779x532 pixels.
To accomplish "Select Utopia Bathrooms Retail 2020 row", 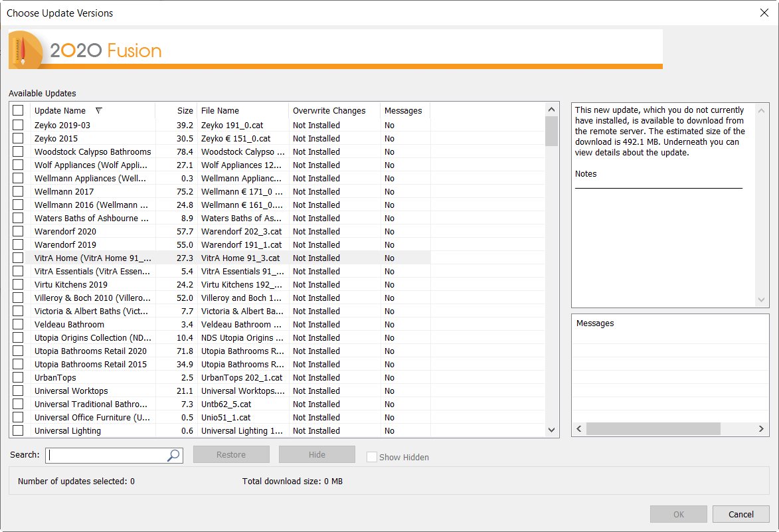I will tap(90, 351).
